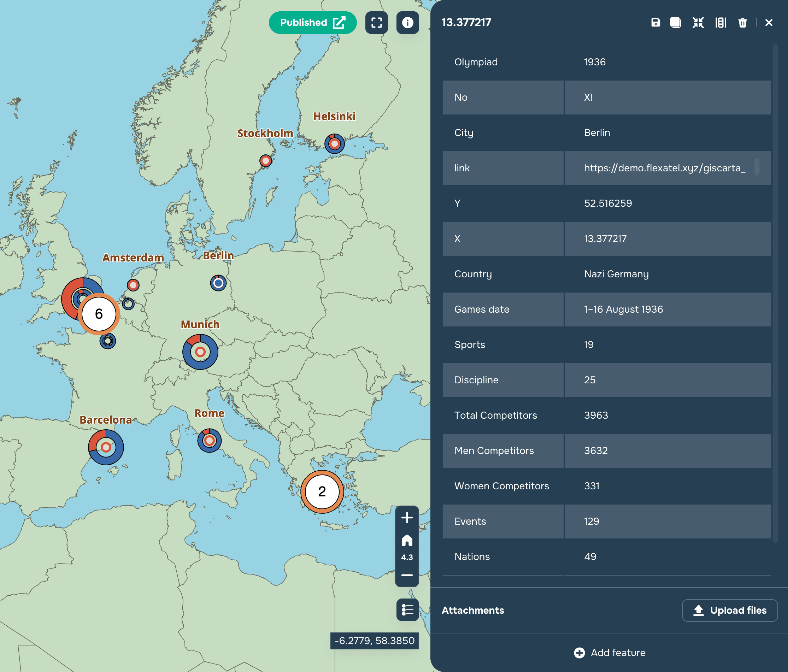Open the map info button
Viewport: 788px width, 672px height.
click(x=407, y=23)
